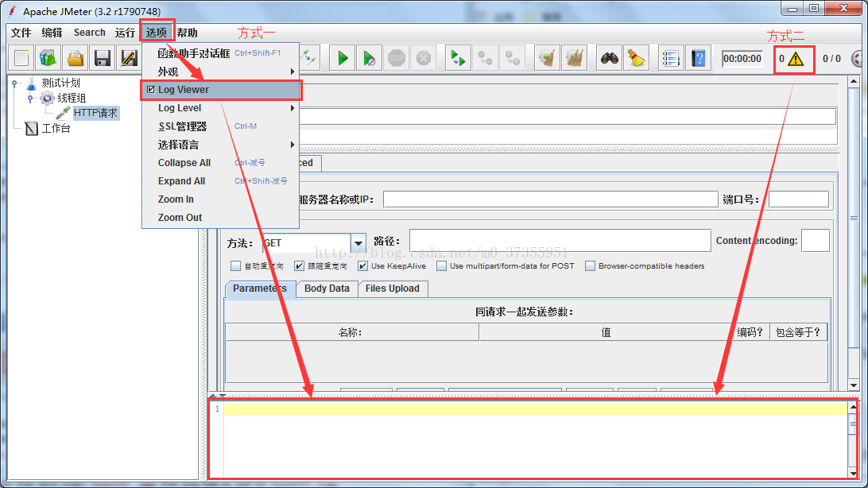Collapse the 测试计划 tree node
Screen dimensions: 868x488
15,83
